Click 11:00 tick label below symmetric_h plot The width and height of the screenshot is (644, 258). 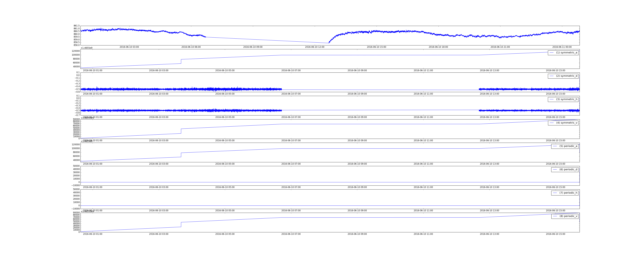coord(423,117)
